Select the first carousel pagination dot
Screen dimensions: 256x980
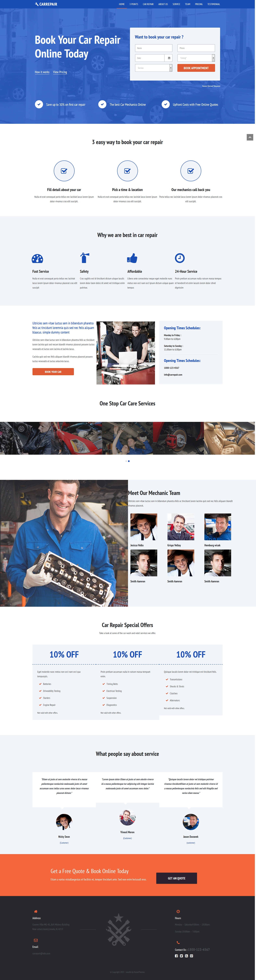point(126,461)
